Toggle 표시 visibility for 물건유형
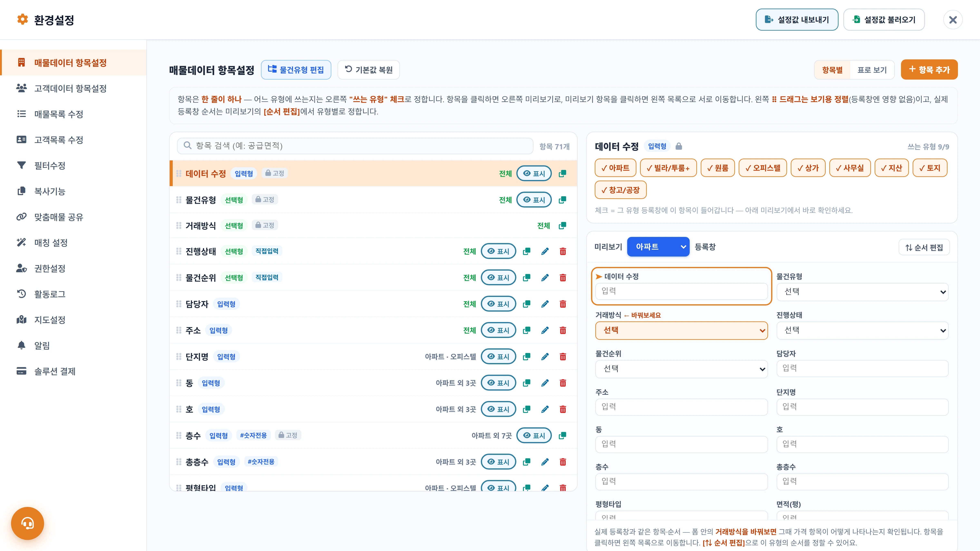Image resolution: width=980 pixels, height=551 pixels. coord(534,200)
